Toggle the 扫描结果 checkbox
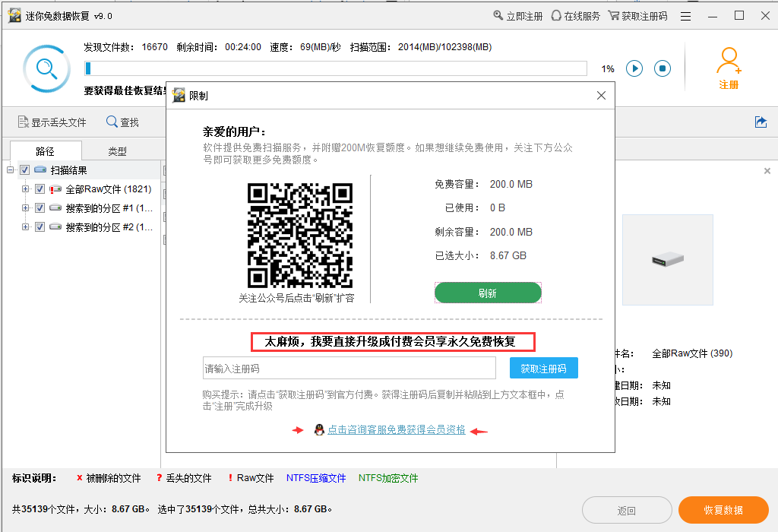 (x=24, y=169)
